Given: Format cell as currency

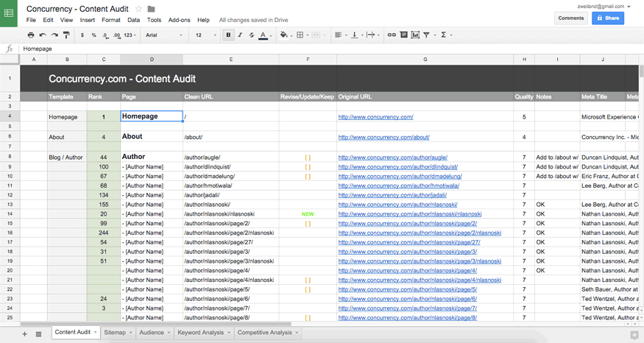Looking at the screenshot, I should (x=82, y=35).
